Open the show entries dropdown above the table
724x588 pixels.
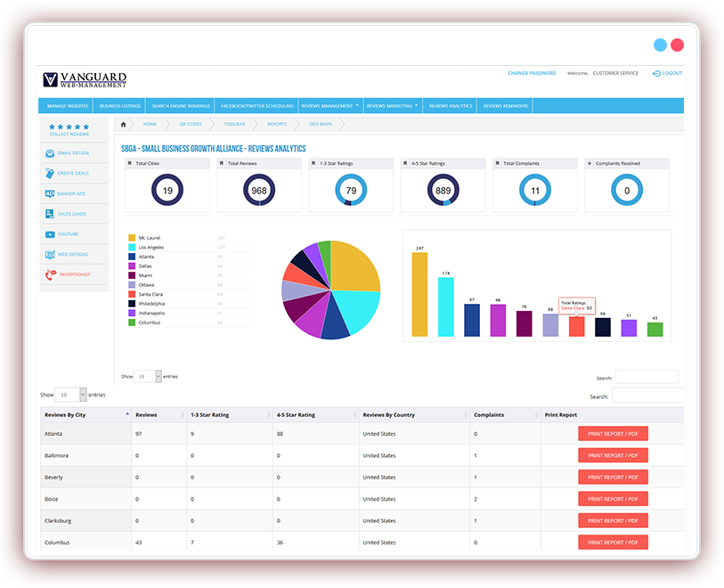[x=71, y=394]
